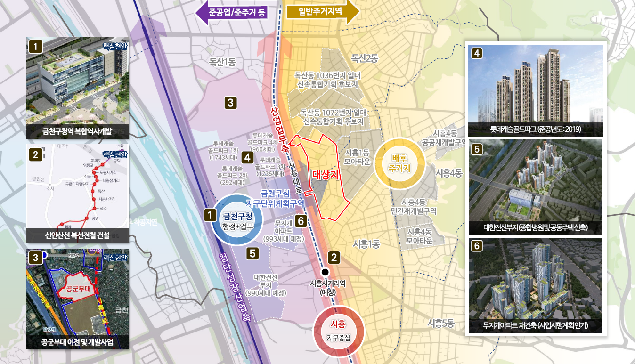Screen dimensions: 635x364
Task: Click map marker 6 beside 무지개 아파트
Action: coord(301,220)
